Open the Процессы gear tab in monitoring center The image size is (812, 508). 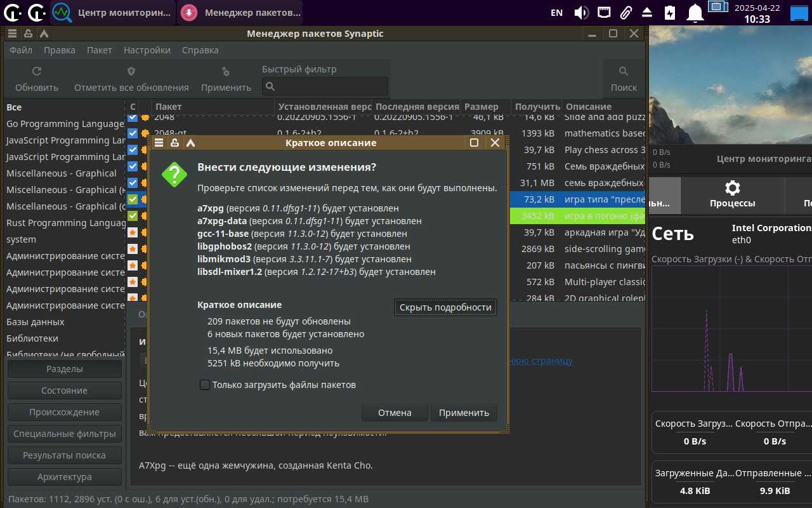tap(732, 194)
